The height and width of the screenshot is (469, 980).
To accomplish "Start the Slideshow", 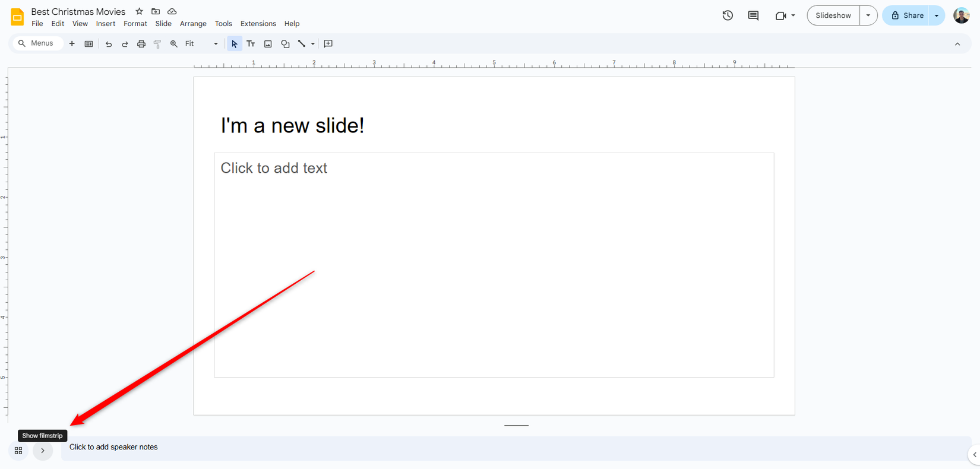I will pyautogui.click(x=833, y=15).
